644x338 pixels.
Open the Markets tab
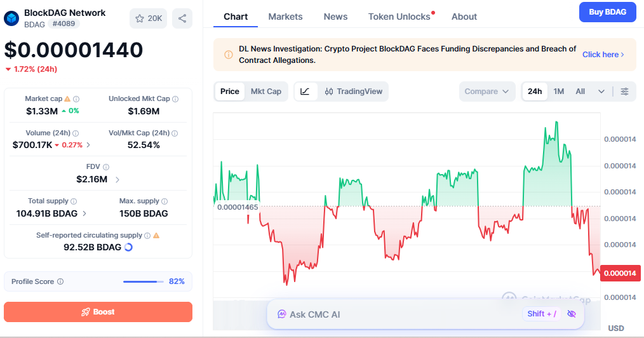pos(285,17)
